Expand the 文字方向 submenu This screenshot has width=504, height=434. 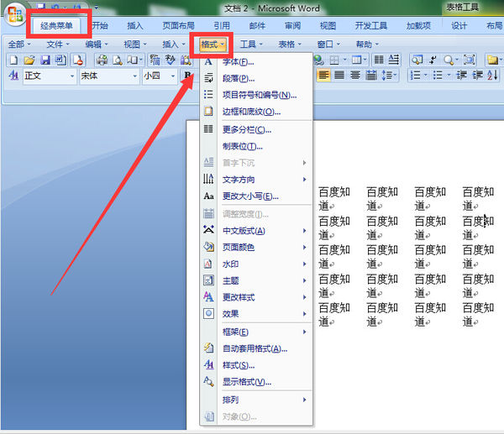[256, 180]
